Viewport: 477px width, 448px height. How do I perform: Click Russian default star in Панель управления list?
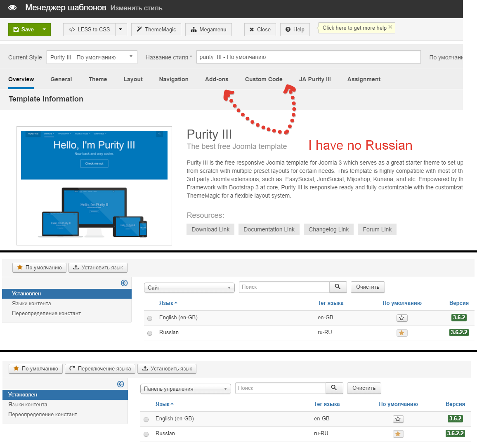tap(398, 434)
